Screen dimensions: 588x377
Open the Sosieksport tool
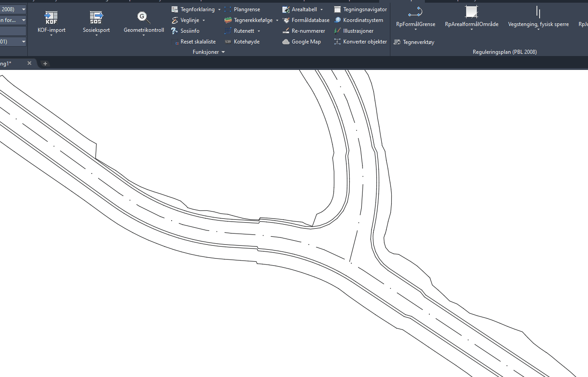point(96,18)
